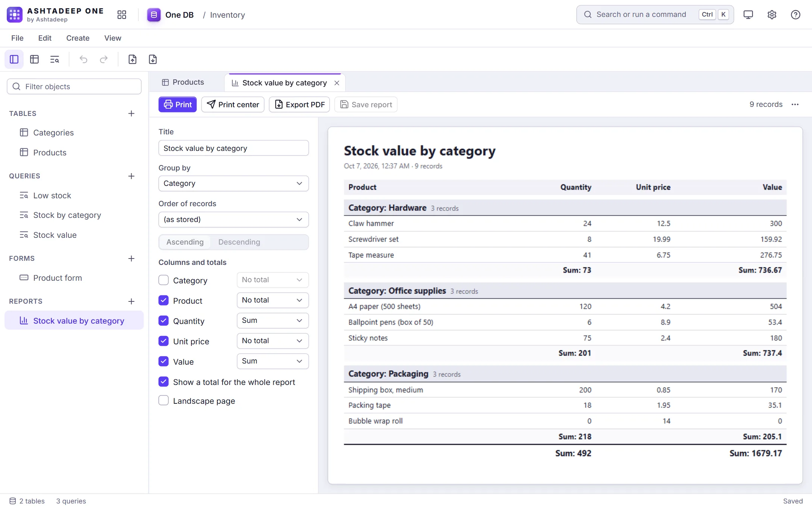Open the settings gear icon
The height and width of the screenshot is (508, 812).
point(772,15)
